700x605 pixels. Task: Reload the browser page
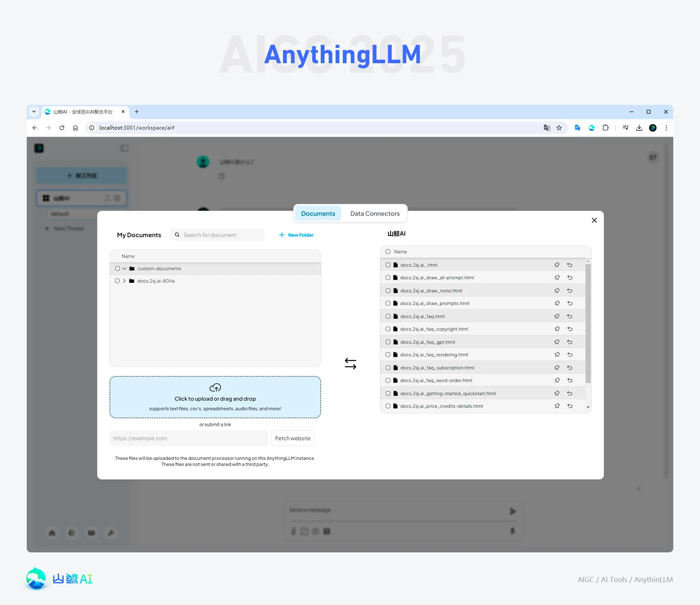(62, 128)
